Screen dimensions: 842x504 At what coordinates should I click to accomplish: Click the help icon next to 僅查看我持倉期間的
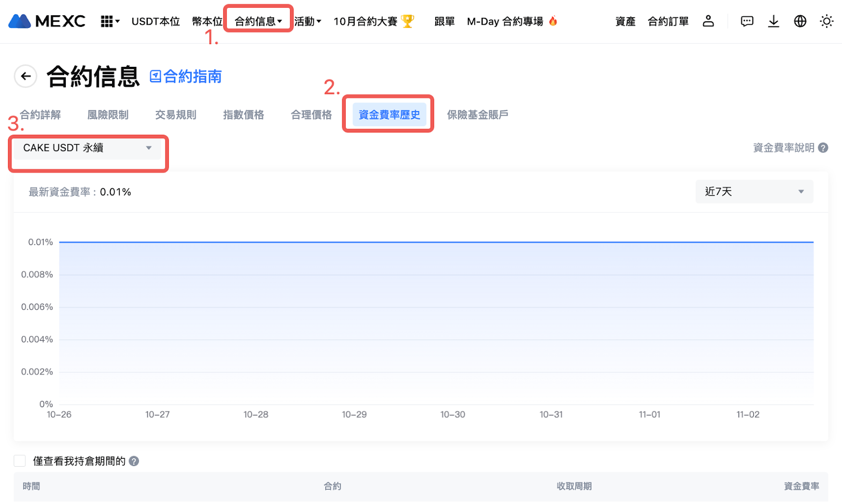[x=134, y=461]
